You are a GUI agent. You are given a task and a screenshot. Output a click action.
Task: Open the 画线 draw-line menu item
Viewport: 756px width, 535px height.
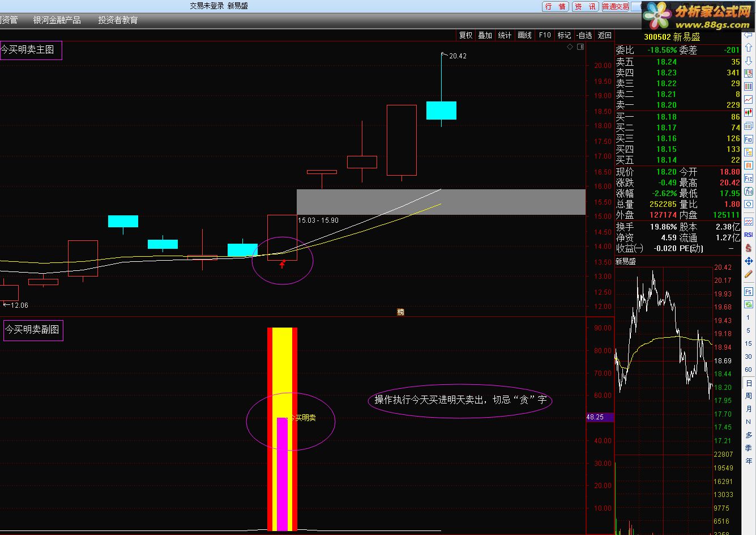point(525,35)
